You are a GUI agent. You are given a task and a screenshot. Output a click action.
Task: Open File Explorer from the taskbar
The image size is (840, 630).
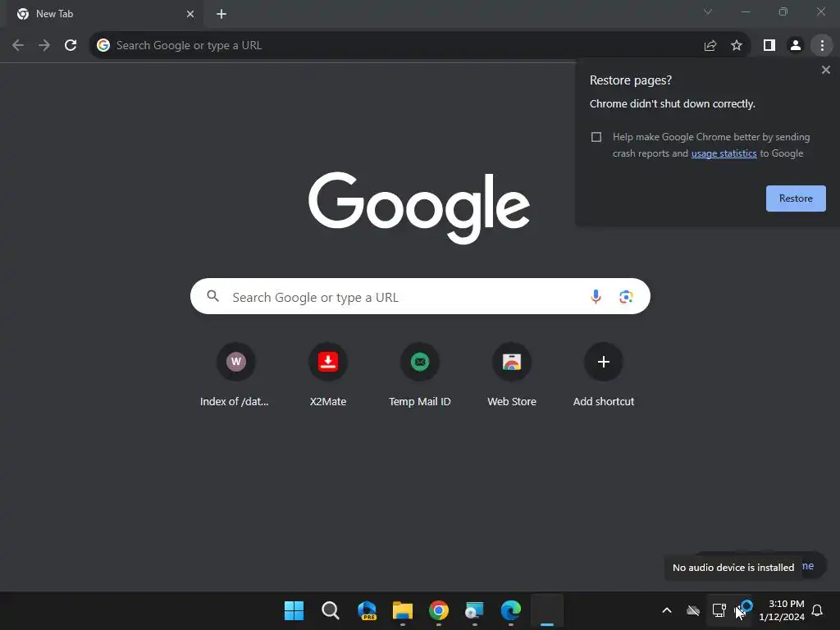402,610
